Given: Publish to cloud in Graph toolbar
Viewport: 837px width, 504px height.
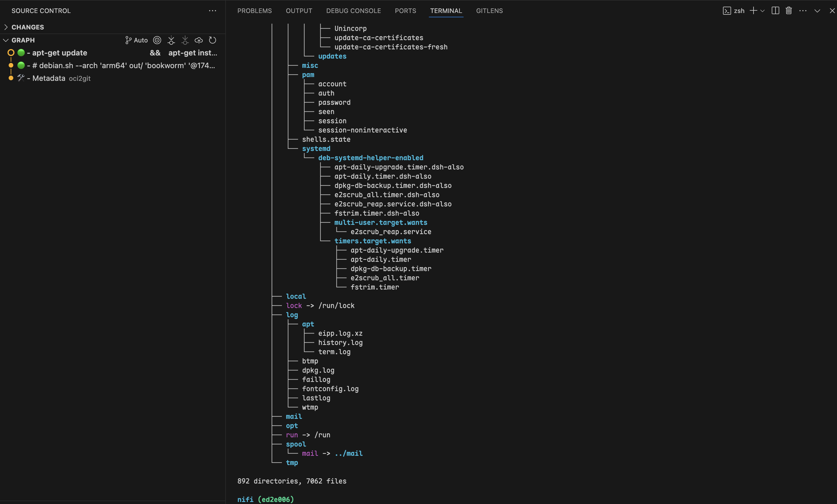Looking at the screenshot, I should (199, 40).
